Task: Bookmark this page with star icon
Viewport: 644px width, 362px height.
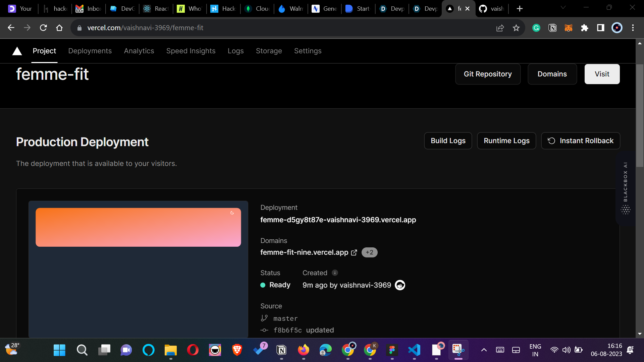Action: [x=516, y=28]
